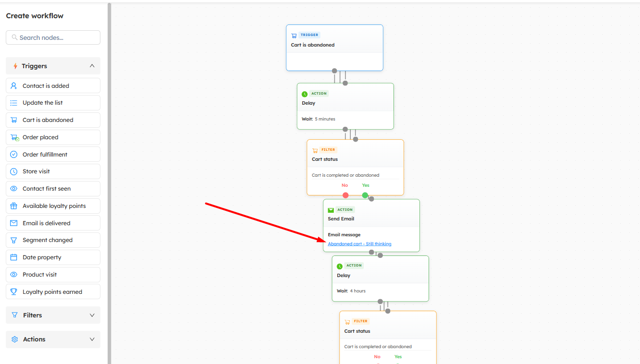Image resolution: width=640 pixels, height=364 pixels.
Task: Click the cart icon for Cart is abandoned trigger
Action: tap(14, 120)
